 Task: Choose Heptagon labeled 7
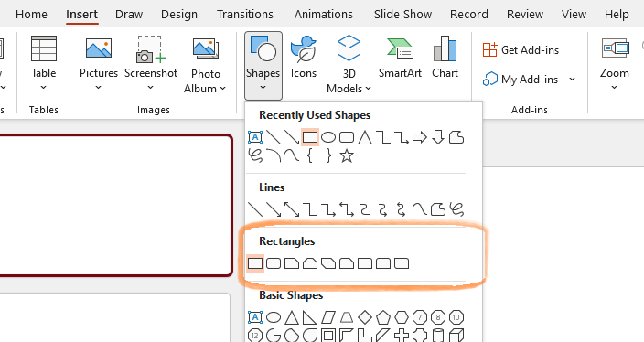point(420,317)
